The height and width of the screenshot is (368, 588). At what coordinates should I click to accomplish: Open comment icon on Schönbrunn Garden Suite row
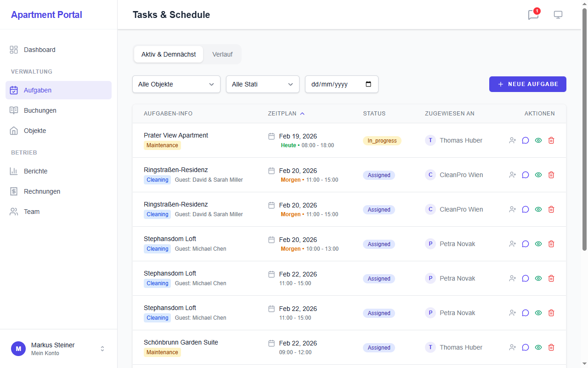526,347
